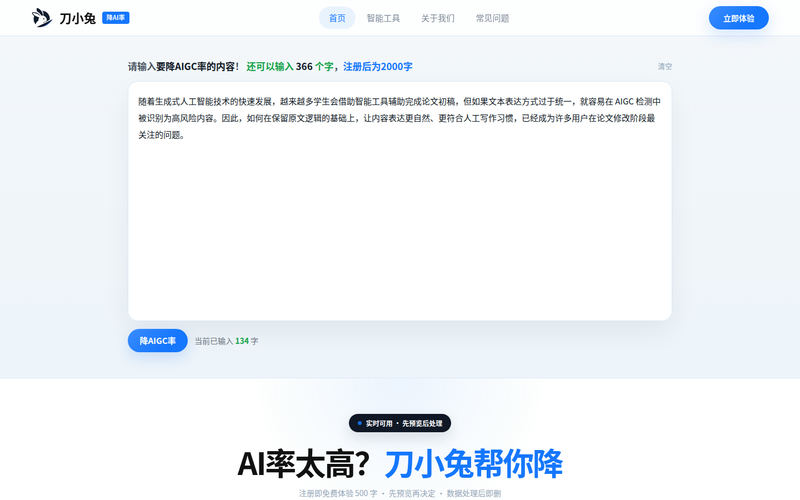Open the 常见问题 navigation item
The width and height of the screenshot is (800, 500).
(492, 18)
